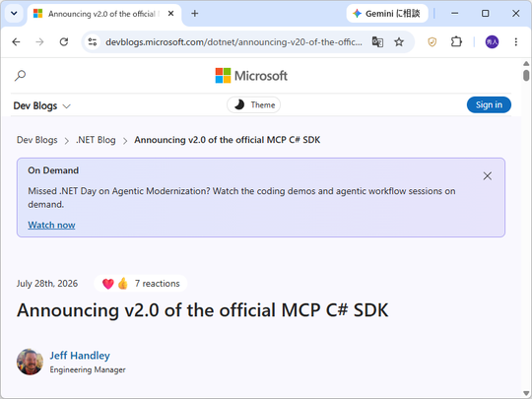
Task: Click the search magnifier icon on the page
Action: point(20,75)
